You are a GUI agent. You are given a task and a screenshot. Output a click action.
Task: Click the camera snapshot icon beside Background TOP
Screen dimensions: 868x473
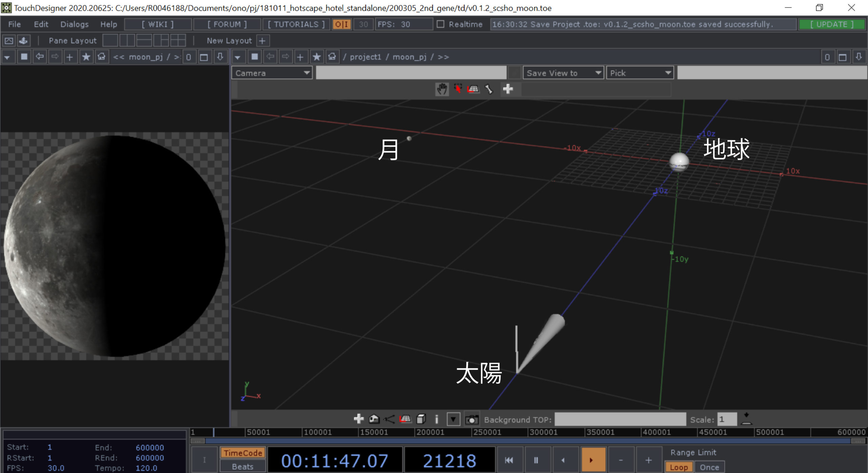(472, 420)
